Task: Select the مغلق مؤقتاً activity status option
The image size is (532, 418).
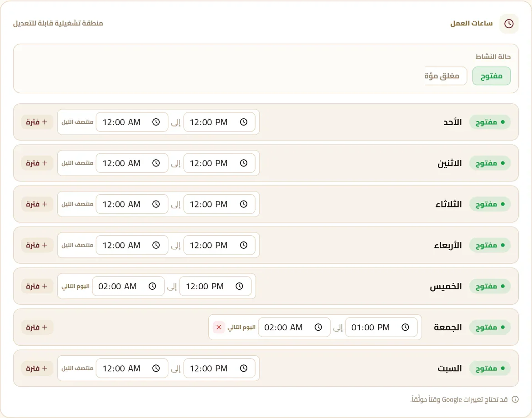Action: pyautogui.click(x=446, y=76)
